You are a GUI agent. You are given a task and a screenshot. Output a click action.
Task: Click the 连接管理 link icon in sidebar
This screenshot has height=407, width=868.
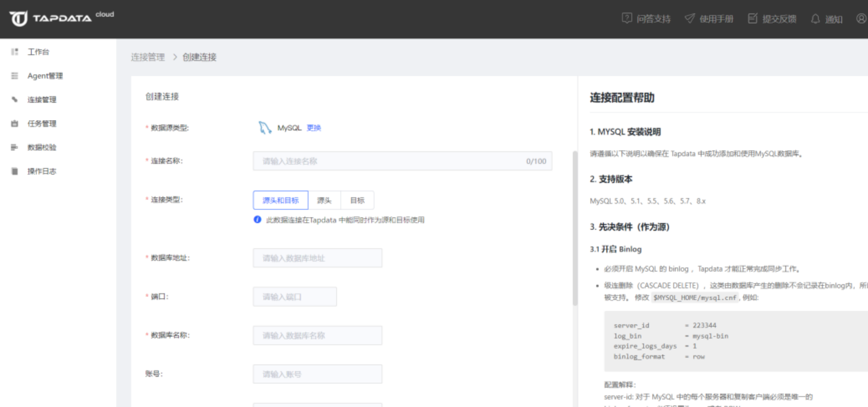point(15,100)
